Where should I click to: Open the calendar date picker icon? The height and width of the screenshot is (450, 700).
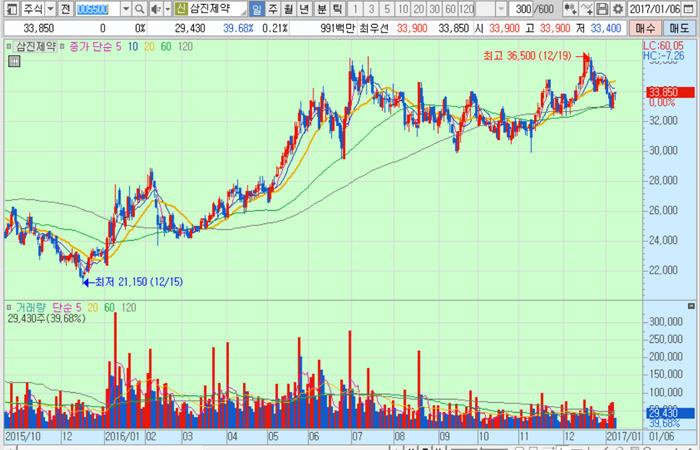coord(692,9)
